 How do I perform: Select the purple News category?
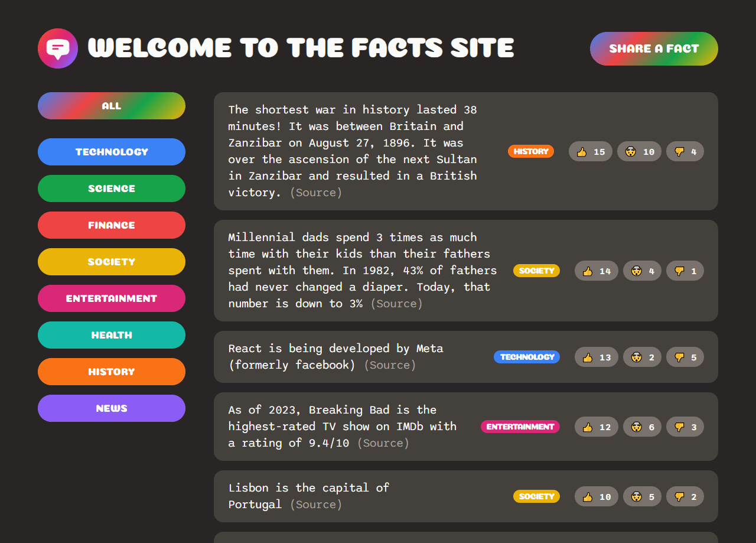(x=112, y=408)
